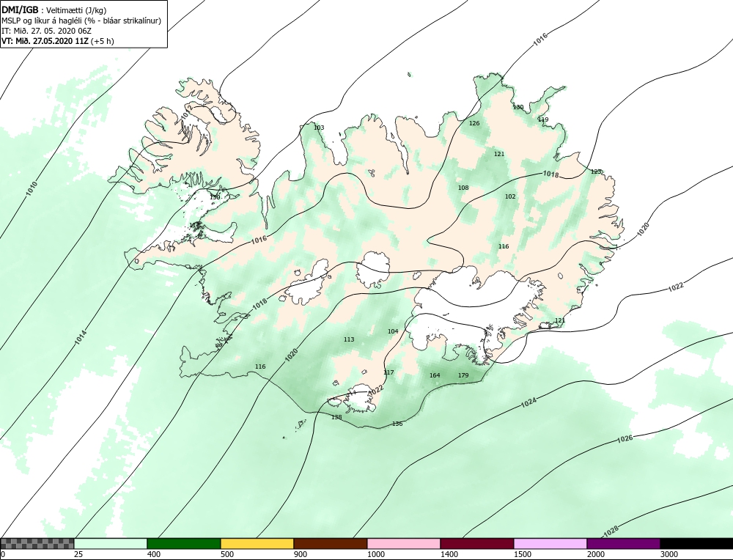Click the CAPE value 113 on the map
733x560 pixels.
(x=349, y=340)
